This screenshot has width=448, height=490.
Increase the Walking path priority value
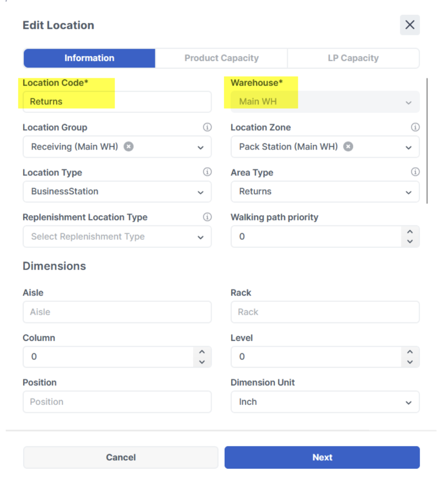[410, 232]
